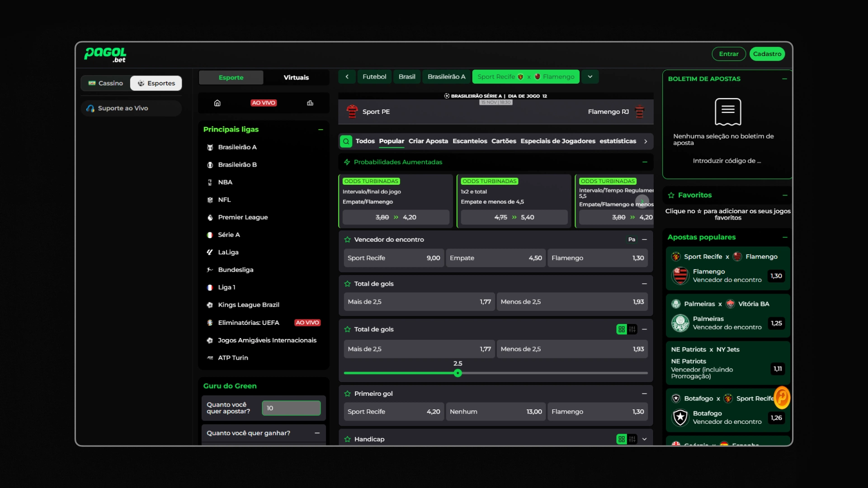Click the green search icon in market filters
The width and height of the screenshot is (868, 488).
point(346,141)
